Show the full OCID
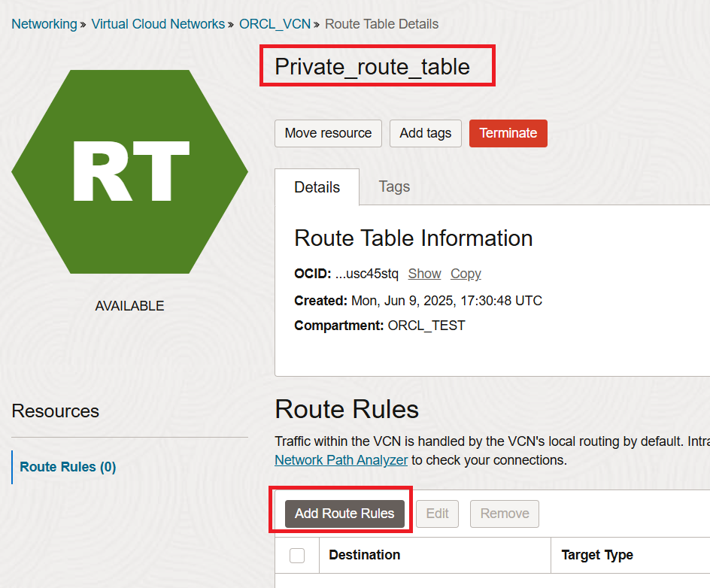 pos(424,274)
